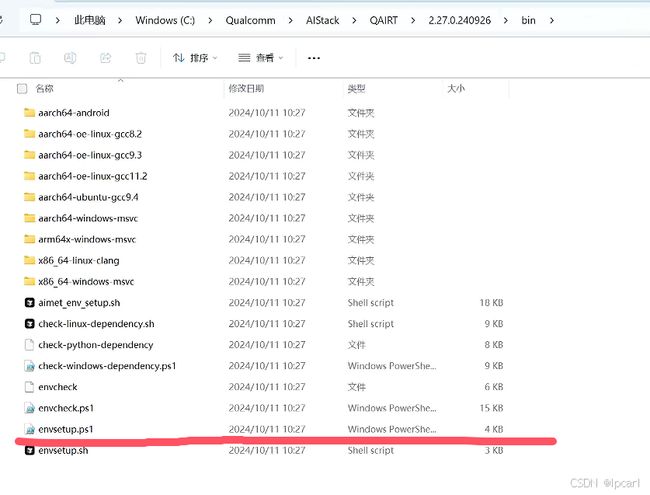
Task: Open the 查看 view dropdown
Action: coord(261,58)
